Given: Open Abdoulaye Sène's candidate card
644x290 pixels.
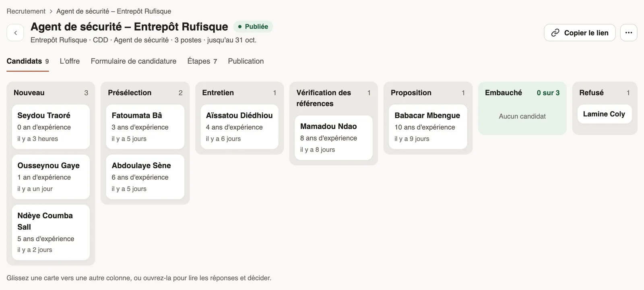Looking at the screenshot, I should click(x=145, y=177).
